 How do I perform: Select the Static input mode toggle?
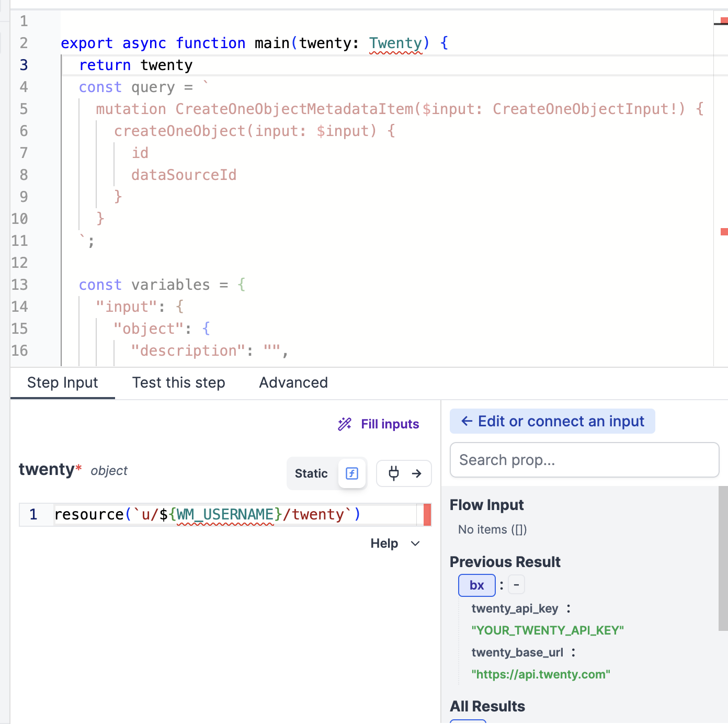click(311, 473)
